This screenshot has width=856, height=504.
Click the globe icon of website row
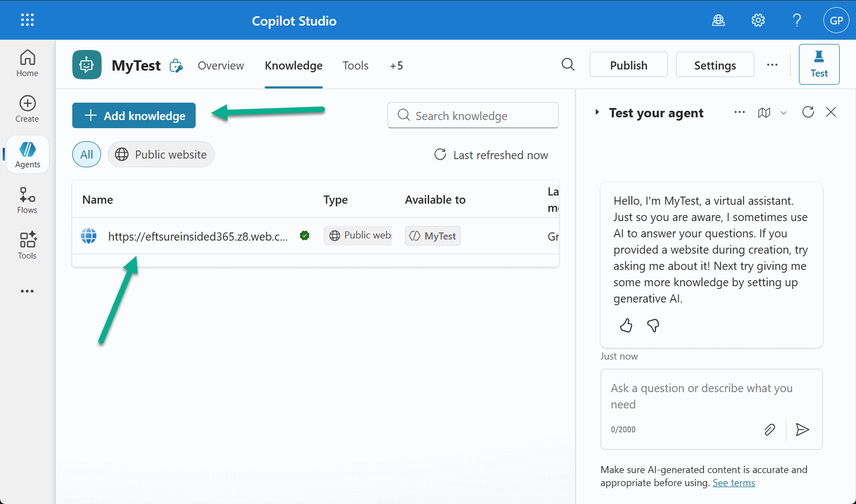tap(89, 236)
